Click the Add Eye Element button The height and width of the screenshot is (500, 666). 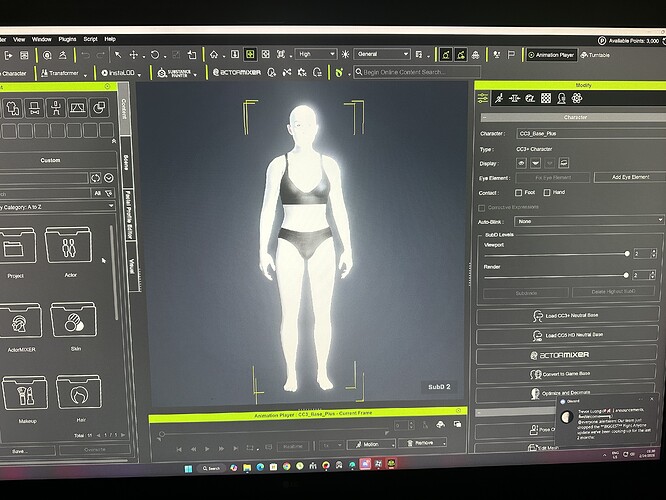630,177
